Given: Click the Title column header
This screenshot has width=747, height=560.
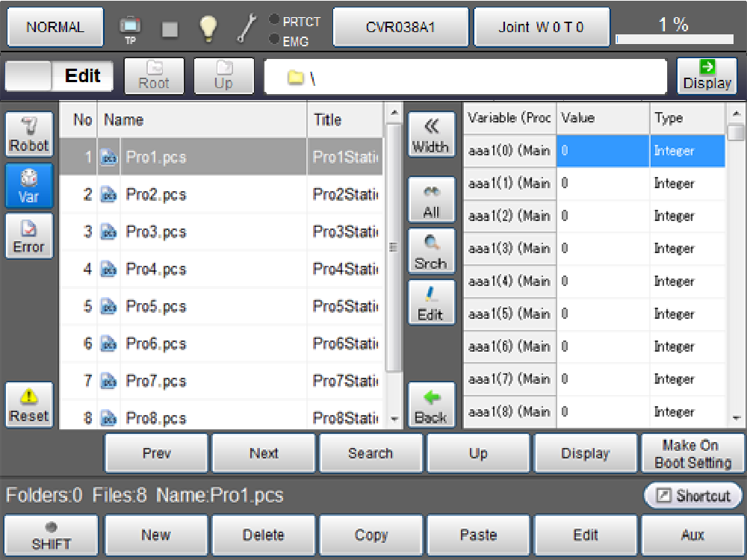Looking at the screenshot, I should 344,120.
